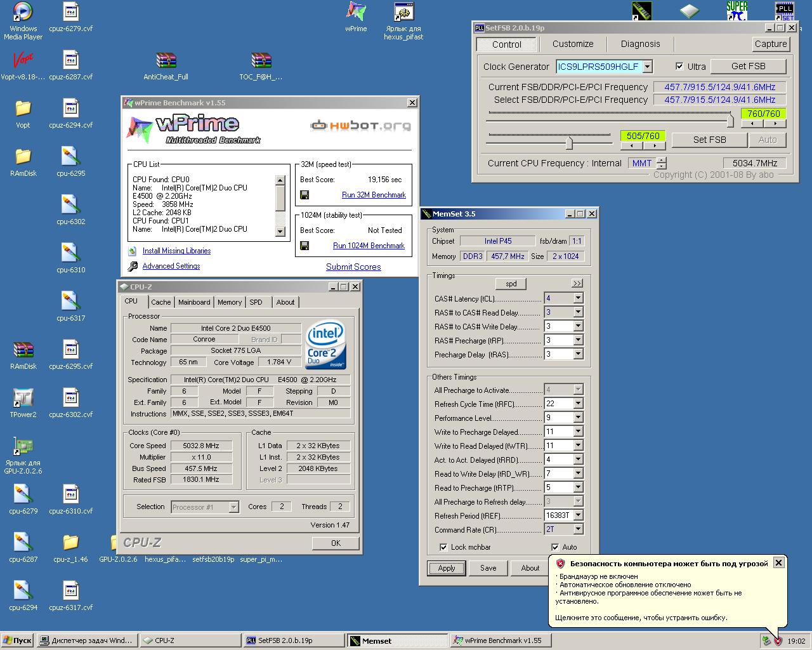Open the Vopt folder icon
The height and width of the screenshot is (650, 812).
(23, 108)
